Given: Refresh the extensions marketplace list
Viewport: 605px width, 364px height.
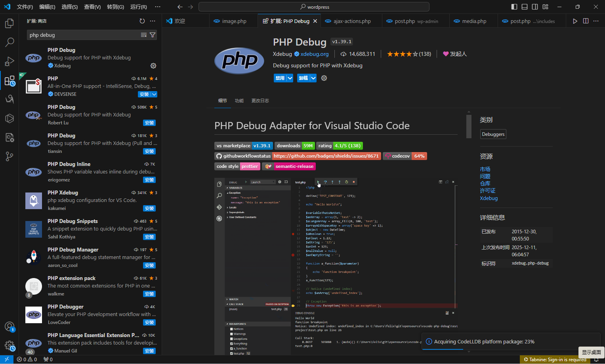Looking at the screenshot, I should click(x=142, y=21).
